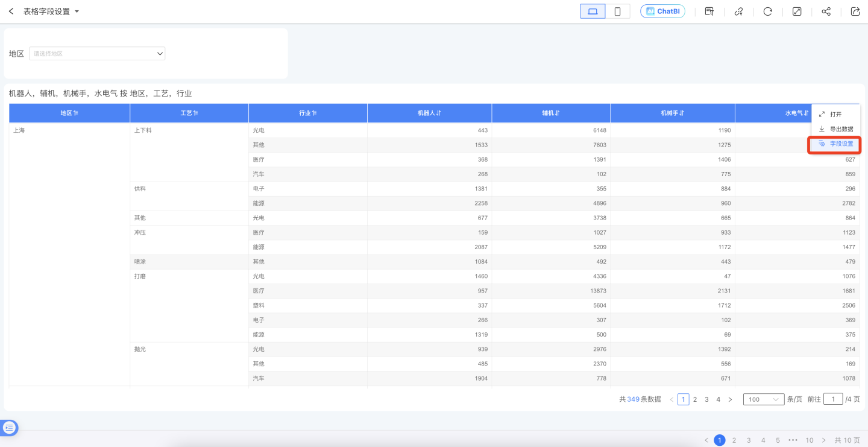Open the filter settings icon in toolbar
The image size is (868, 447).
(709, 11)
